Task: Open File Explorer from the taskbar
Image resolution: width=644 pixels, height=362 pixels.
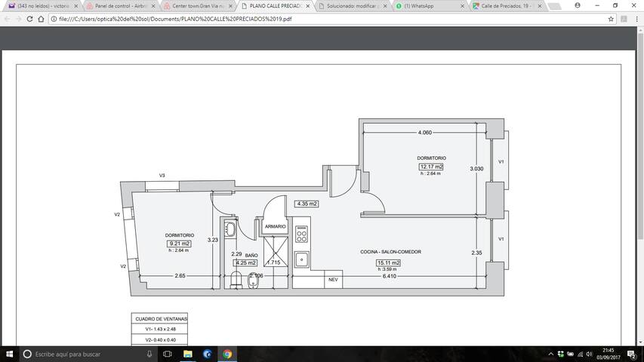Action: 188,354
